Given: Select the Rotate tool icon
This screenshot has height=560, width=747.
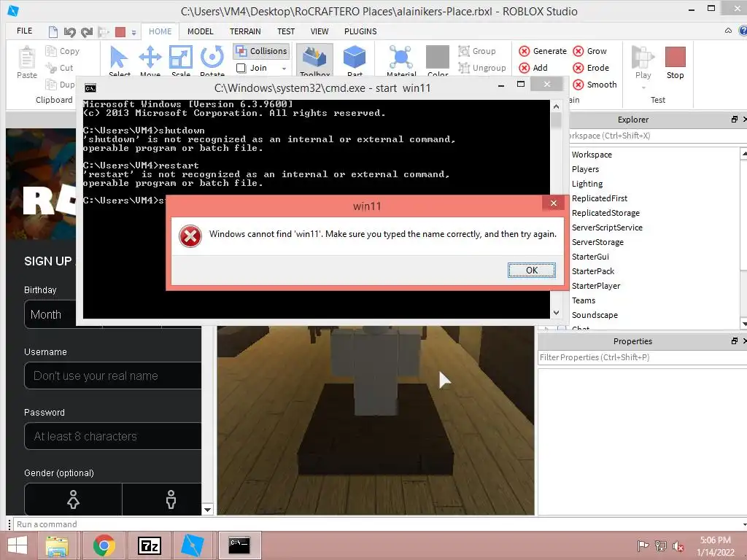Looking at the screenshot, I should (212, 58).
